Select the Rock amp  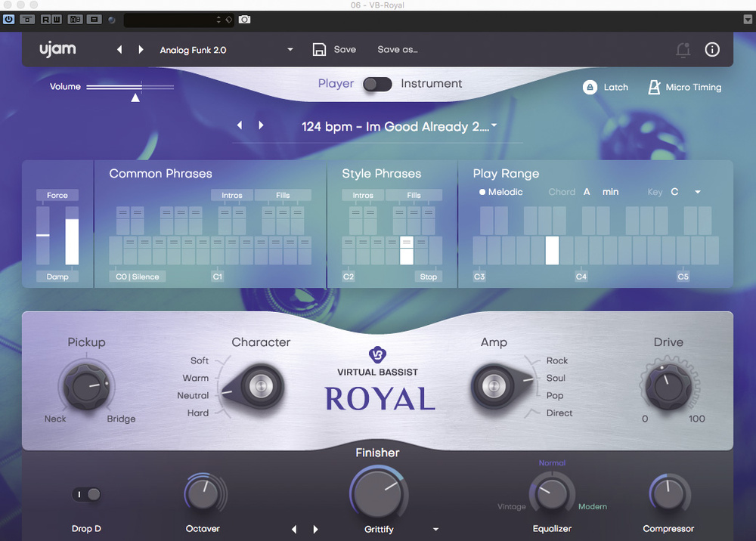click(x=557, y=360)
